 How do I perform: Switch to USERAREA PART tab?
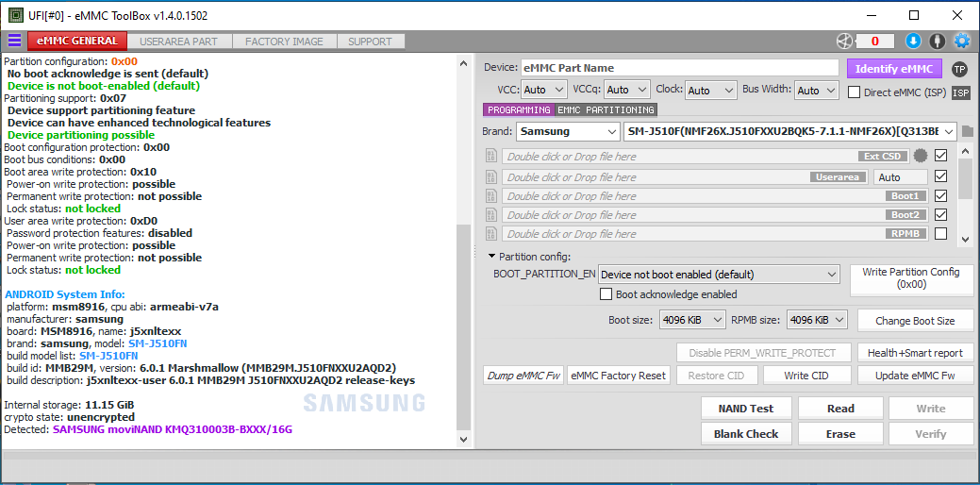(179, 42)
